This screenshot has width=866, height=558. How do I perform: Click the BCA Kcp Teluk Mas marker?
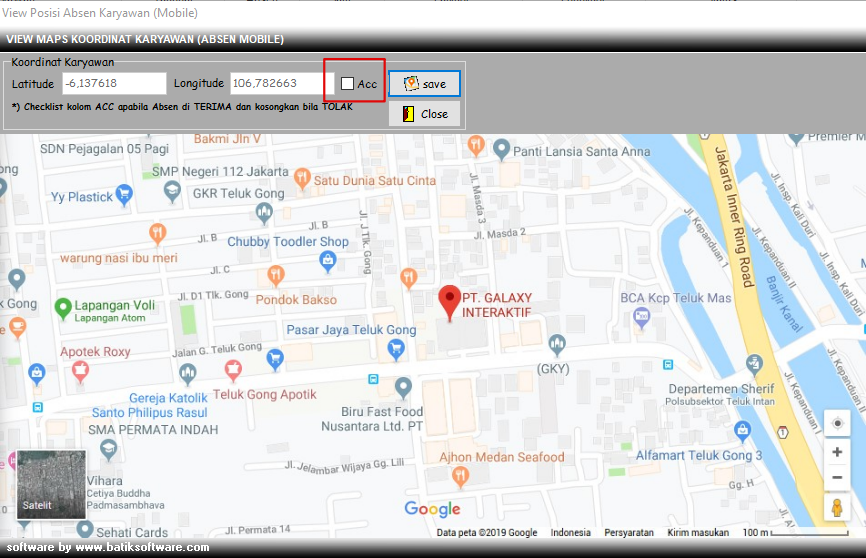click(642, 316)
